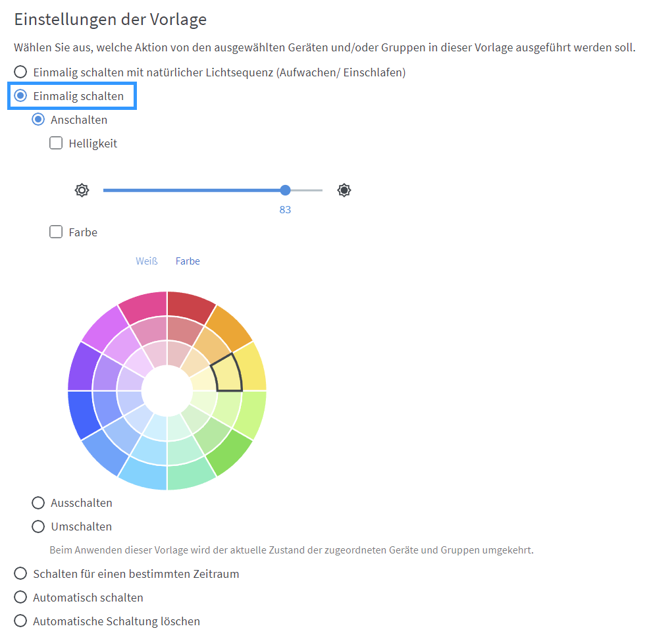Pick the saturated green outer color segment
Screen dimensions: 672x643
pos(228,452)
